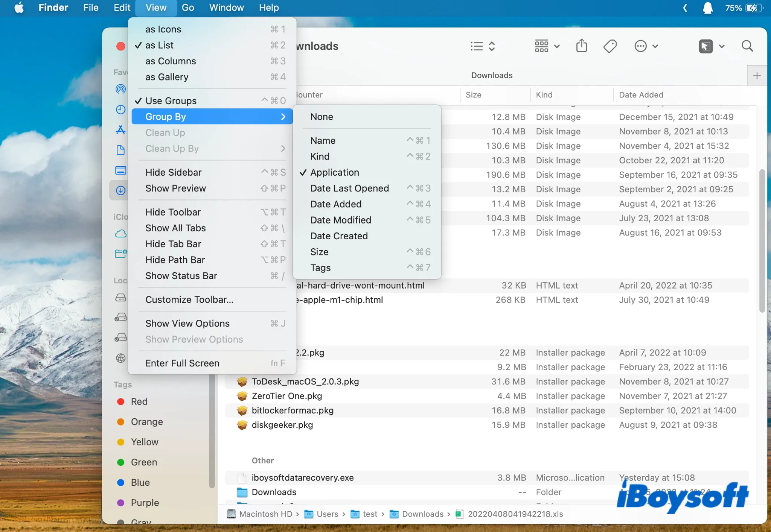Toggle the checkmark on as List view
This screenshot has height=532, width=771.
159,45
